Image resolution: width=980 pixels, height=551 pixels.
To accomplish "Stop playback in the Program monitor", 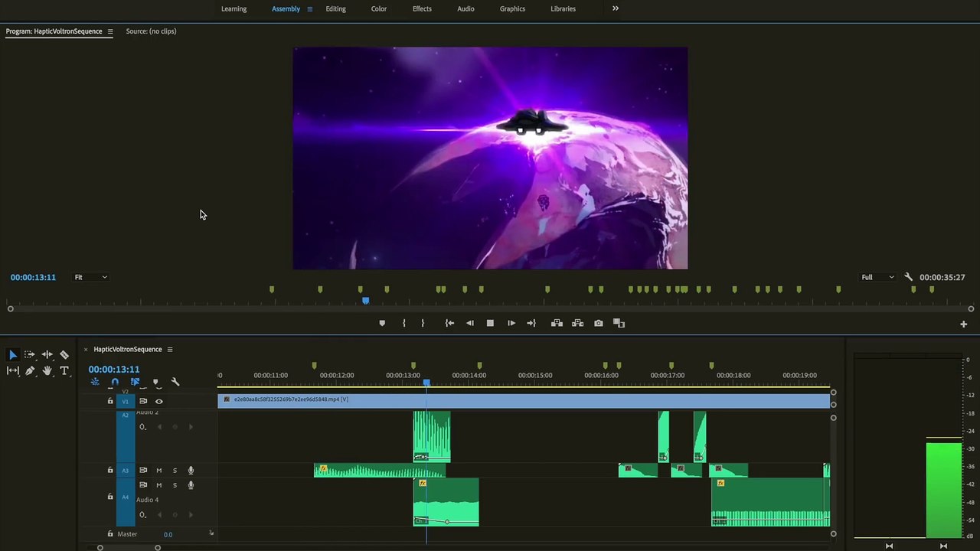I will click(490, 323).
